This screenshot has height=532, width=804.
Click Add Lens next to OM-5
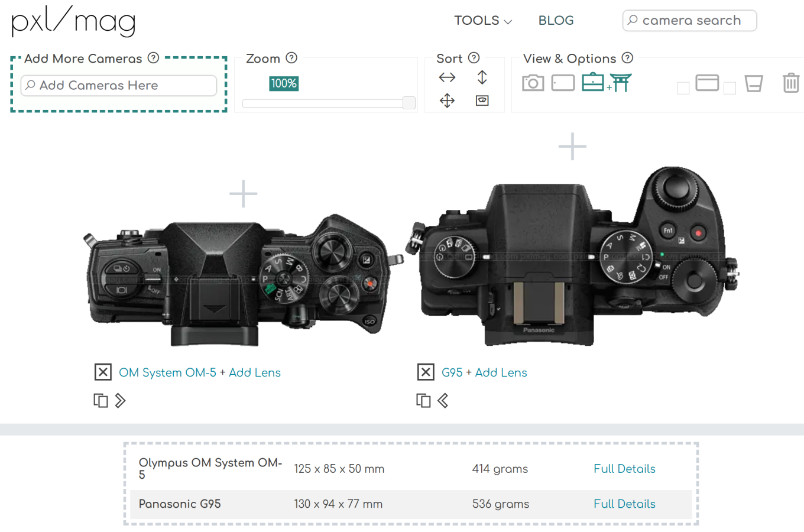(x=255, y=372)
